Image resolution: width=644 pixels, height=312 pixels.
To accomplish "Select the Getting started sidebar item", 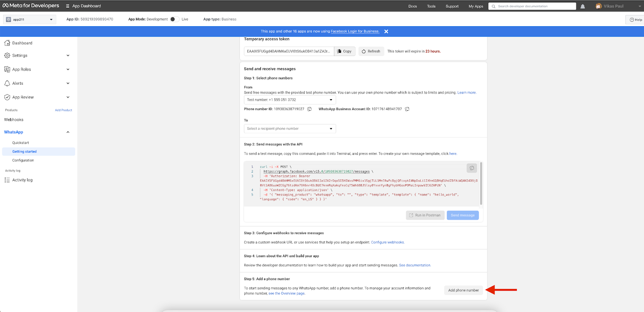I will coord(39,152).
